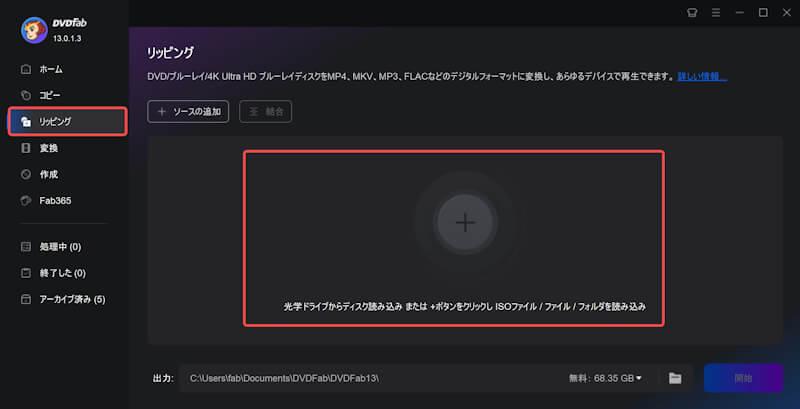Click the version text 13.0.1.3
The image size is (800, 409).
tap(67, 39)
